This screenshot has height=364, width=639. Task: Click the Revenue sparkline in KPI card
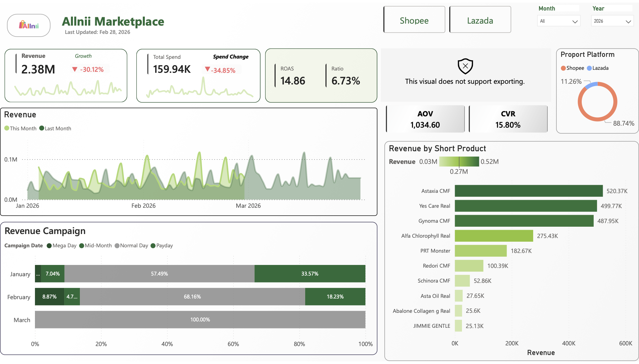click(68, 88)
